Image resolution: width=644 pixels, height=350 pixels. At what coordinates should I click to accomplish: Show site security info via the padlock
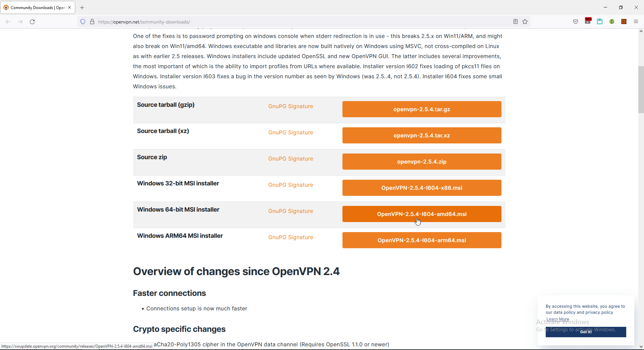[x=92, y=22]
